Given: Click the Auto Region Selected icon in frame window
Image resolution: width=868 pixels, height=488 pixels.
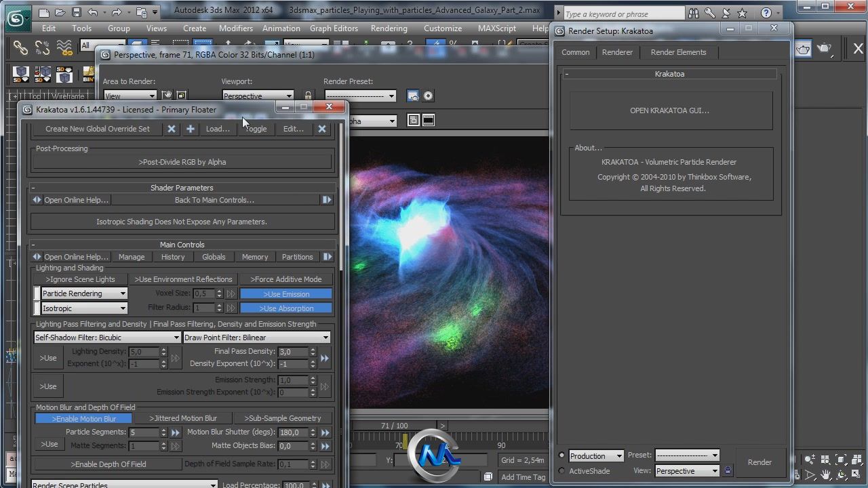Looking at the screenshot, I should click(181, 96).
